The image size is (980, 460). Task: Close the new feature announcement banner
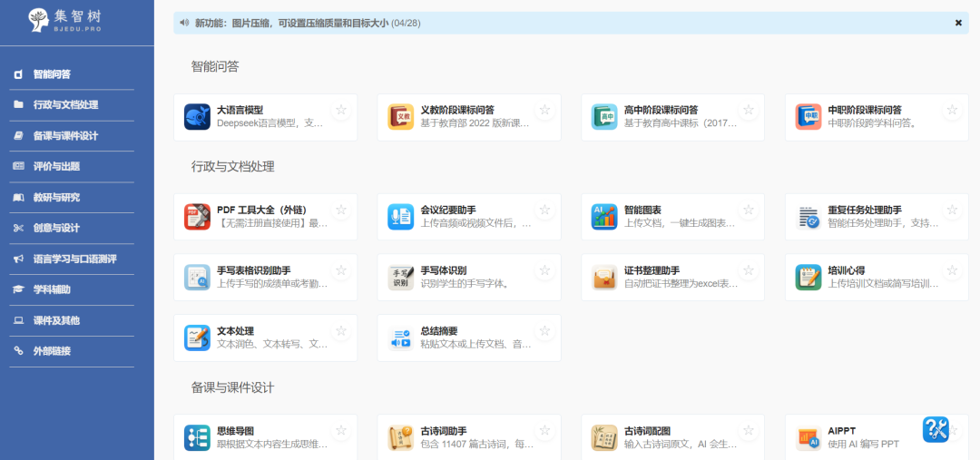[958, 23]
